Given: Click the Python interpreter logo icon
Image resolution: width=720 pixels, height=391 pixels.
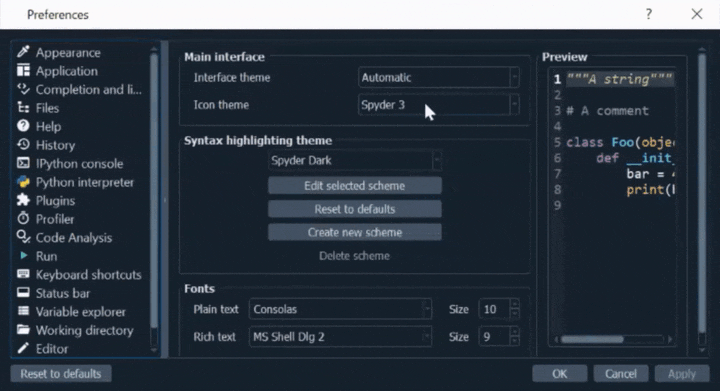Looking at the screenshot, I should [x=23, y=182].
